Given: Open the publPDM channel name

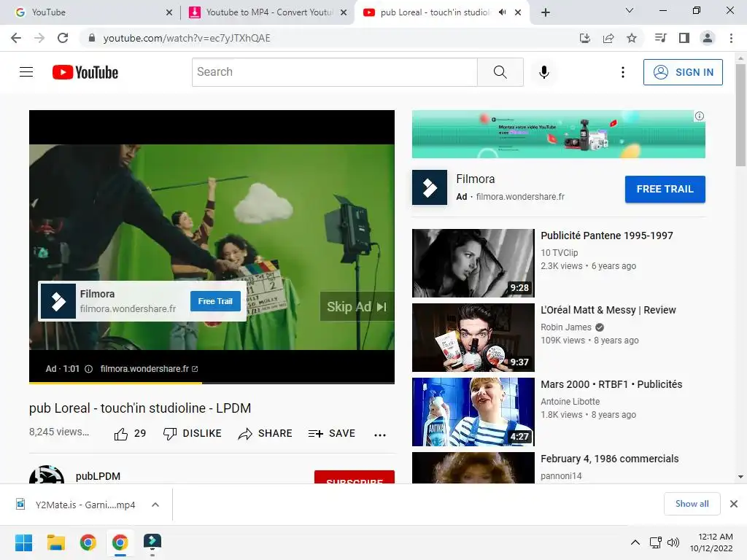Looking at the screenshot, I should (98, 476).
